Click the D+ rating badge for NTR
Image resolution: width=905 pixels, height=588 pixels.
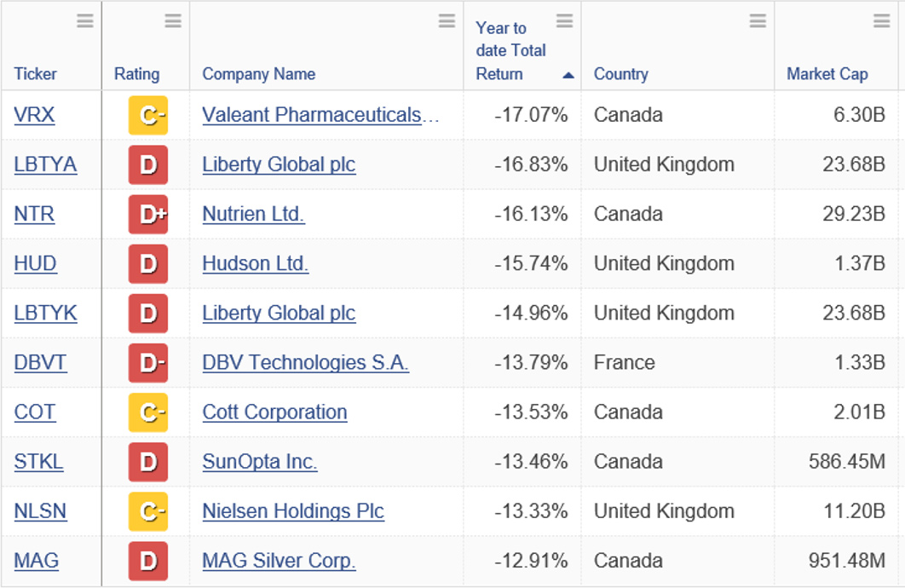click(148, 215)
